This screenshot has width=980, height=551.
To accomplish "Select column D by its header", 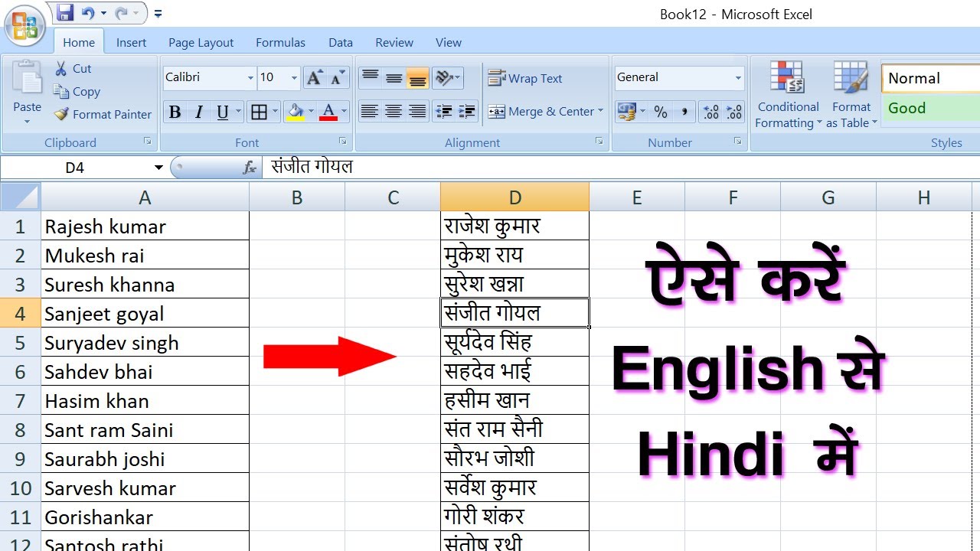I will click(514, 197).
